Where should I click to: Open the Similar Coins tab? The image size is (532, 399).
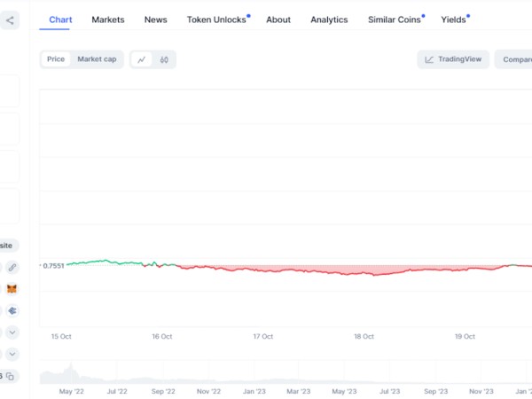tap(395, 20)
